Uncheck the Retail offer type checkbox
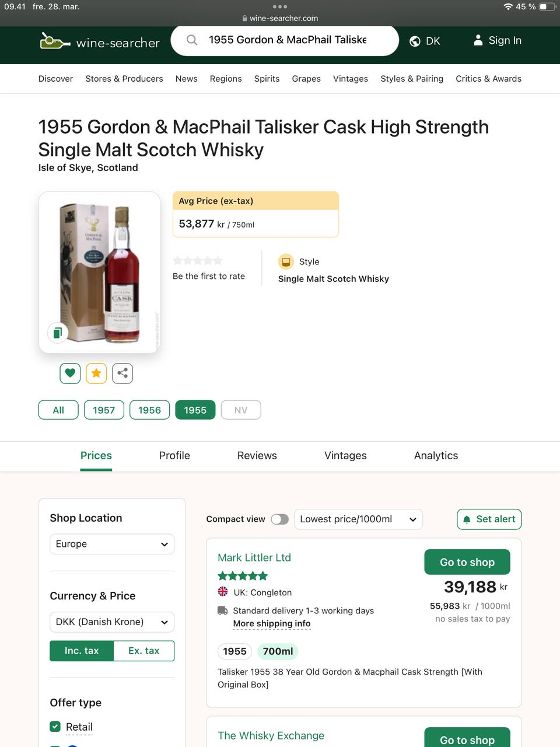Screen dimensions: 560x747 pyautogui.click(x=55, y=727)
